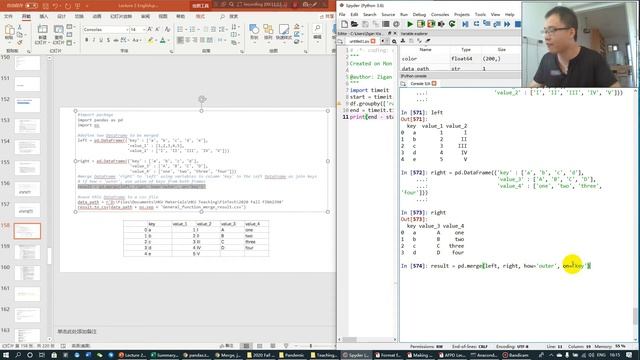Open Font dialog launcher
640x360 pixels.
[171, 51]
